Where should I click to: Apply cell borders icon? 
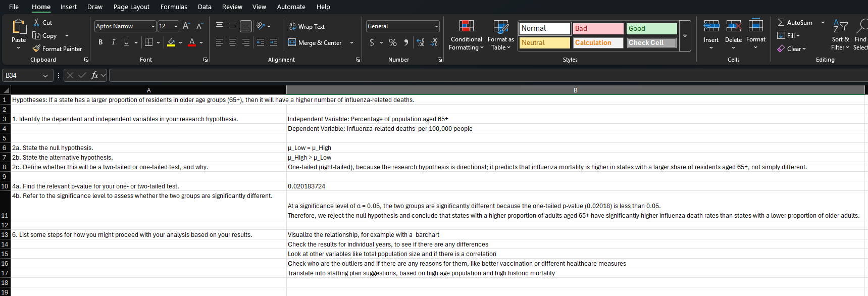click(148, 42)
